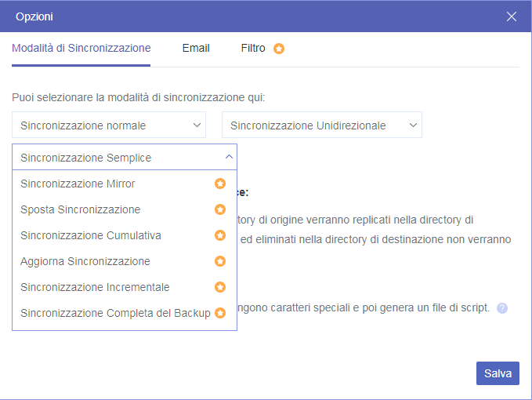The height and width of the screenshot is (400, 532).
Task: Open the Modalità di Sincronizzazione tab
Action: 81,48
